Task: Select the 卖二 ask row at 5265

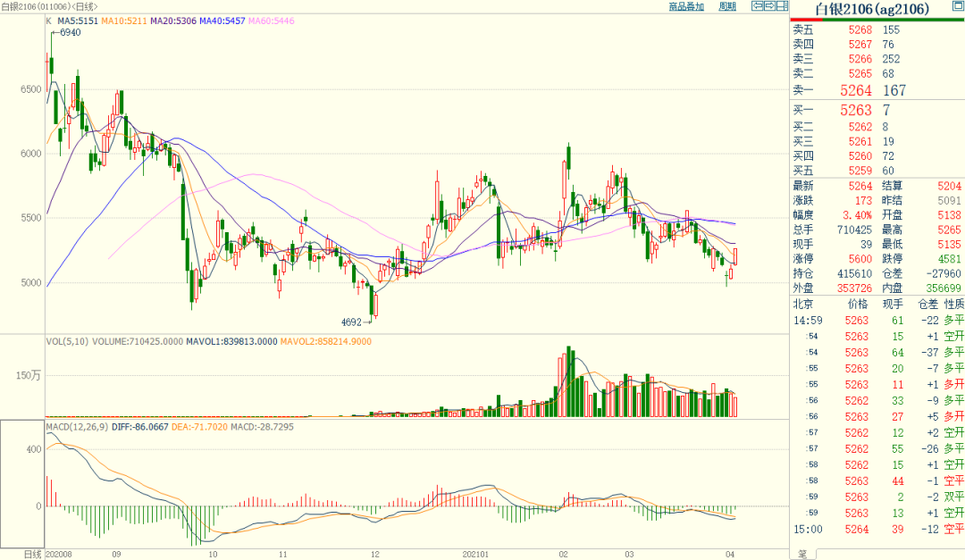Action: (877, 74)
